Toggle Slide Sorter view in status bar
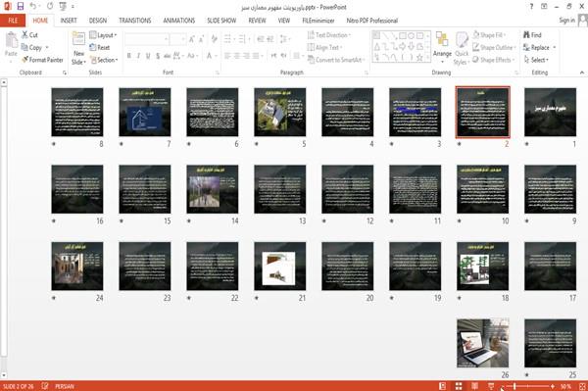588x391 pixels. [x=459, y=386]
